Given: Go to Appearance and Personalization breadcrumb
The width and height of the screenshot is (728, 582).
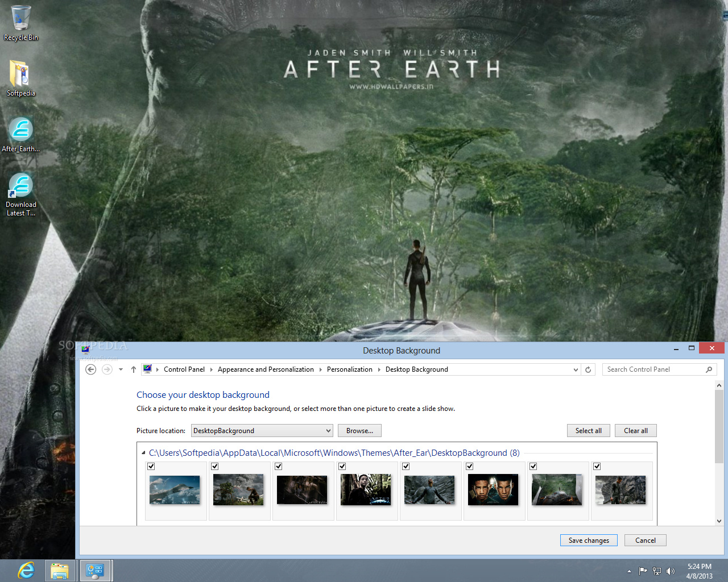Looking at the screenshot, I should (x=266, y=369).
